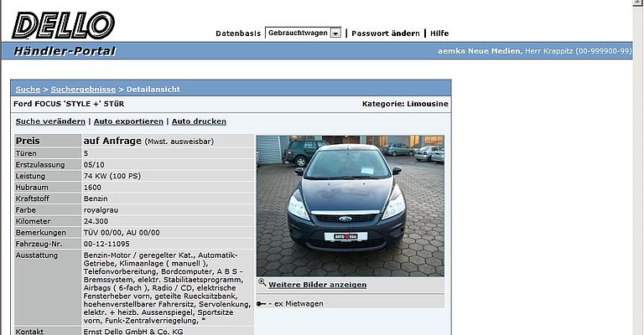Viewport: 644px width, 335px height.
Task: Select the 'auf Anfrage' price value
Action: (112, 141)
